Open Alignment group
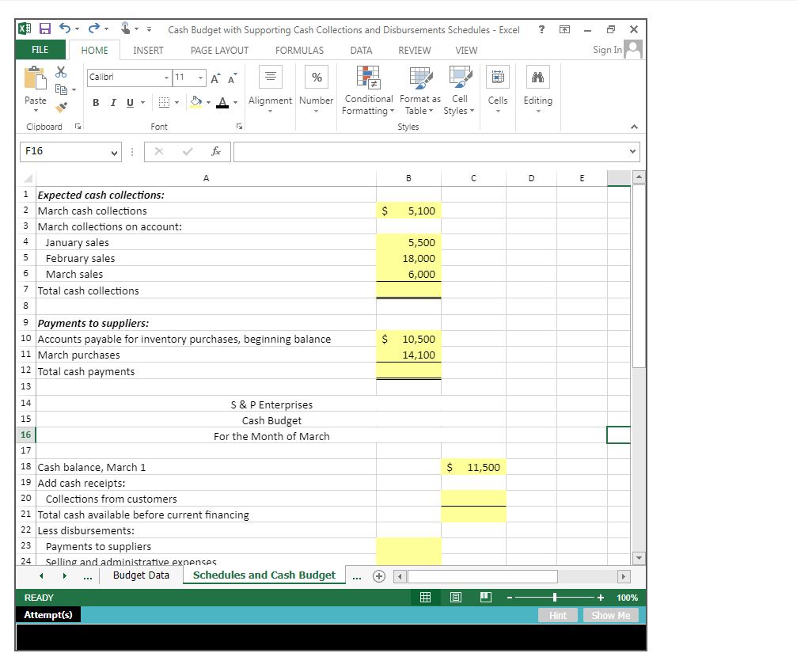The image size is (797, 672). 271,89
